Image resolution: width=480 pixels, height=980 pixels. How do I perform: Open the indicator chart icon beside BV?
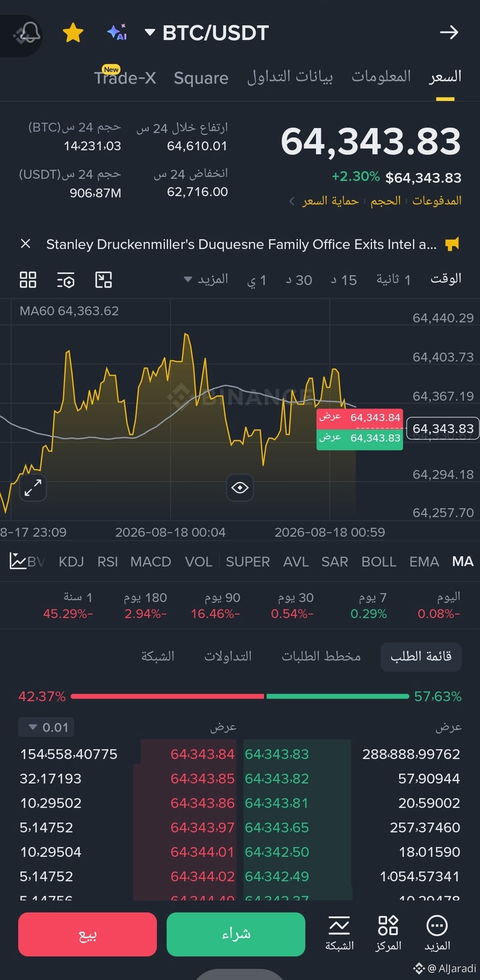coord(18,561)
